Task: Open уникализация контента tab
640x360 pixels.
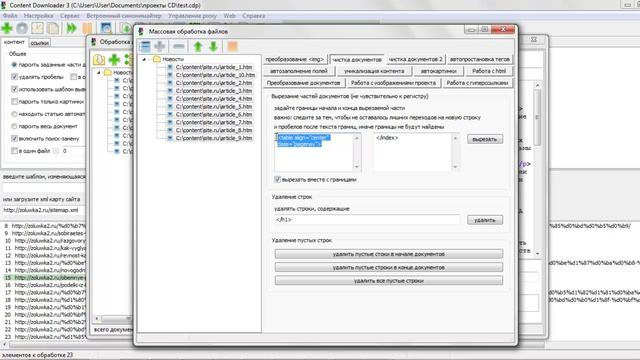Action: pos(374,71)
